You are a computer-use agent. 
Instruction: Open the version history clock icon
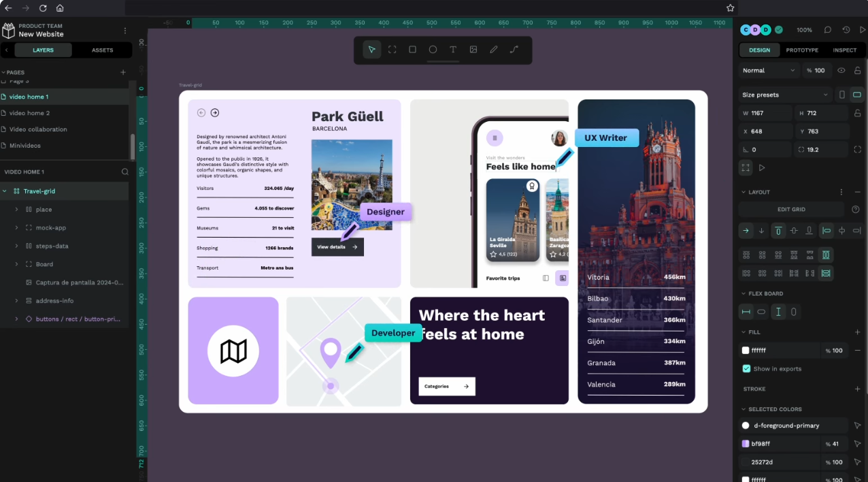[846, 30]
